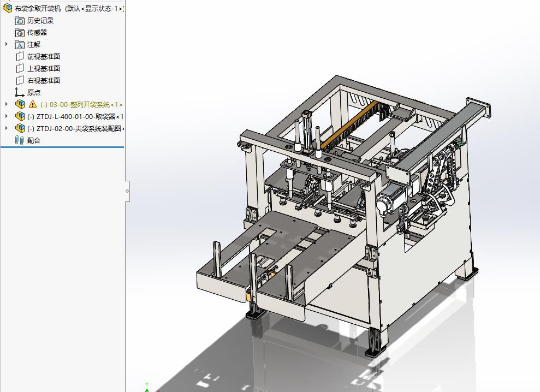Click the 03-00-整列开袋系统 assembly icon
The image size is (540, 392).
tap(20, 104)
